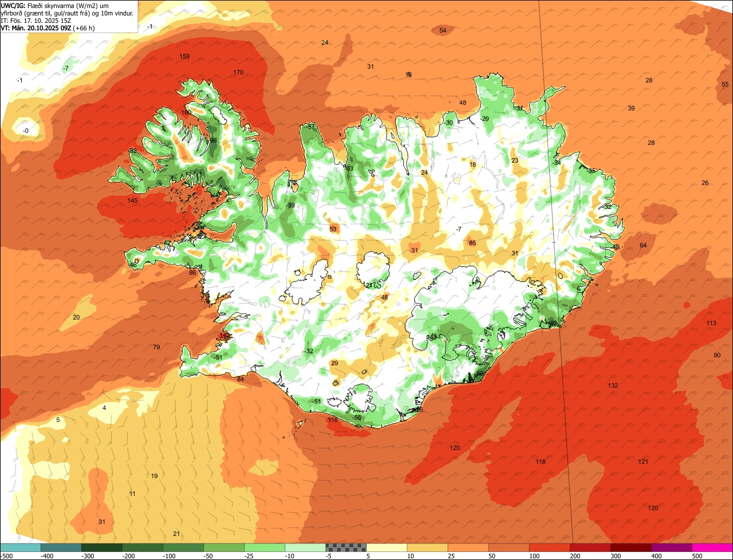Image resolution: width=733 pixels, height=560 pixels.
Task: Click the legend swatch between -200 and -100
Action: [143, 547]
